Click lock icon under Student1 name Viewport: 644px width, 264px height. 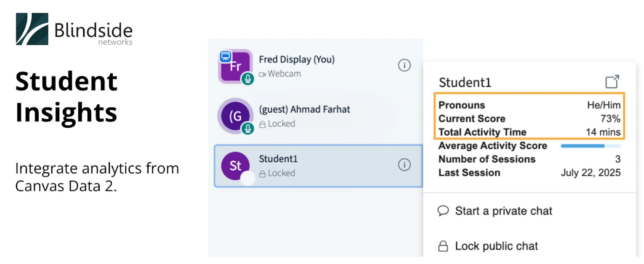pyautogui.click(x=262, y=173)
